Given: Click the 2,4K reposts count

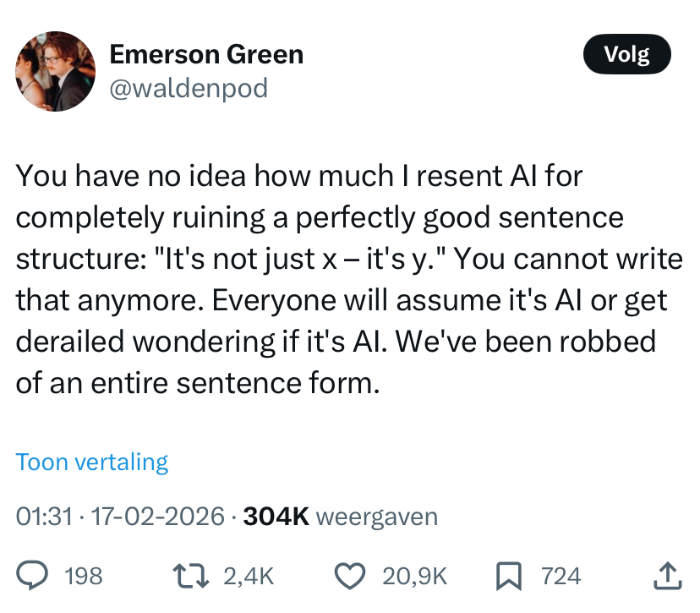Looking at the screenshot, I should 249,577.
